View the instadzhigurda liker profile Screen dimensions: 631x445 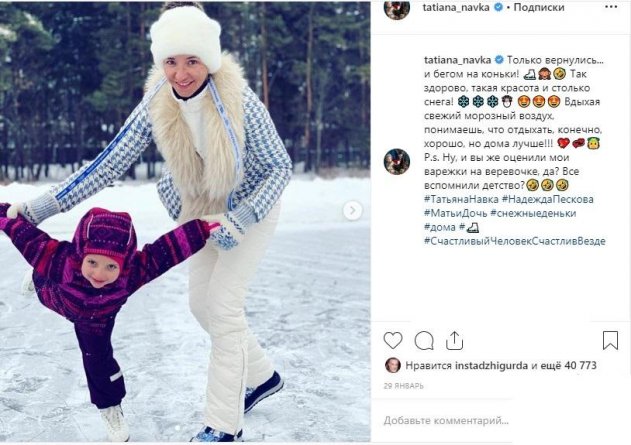point(491,366)
